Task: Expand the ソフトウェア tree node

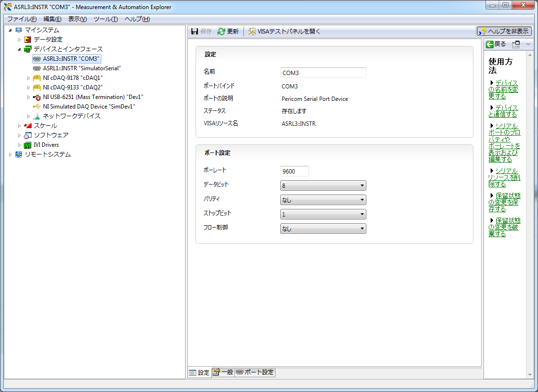Action: [x=19, y=135]
